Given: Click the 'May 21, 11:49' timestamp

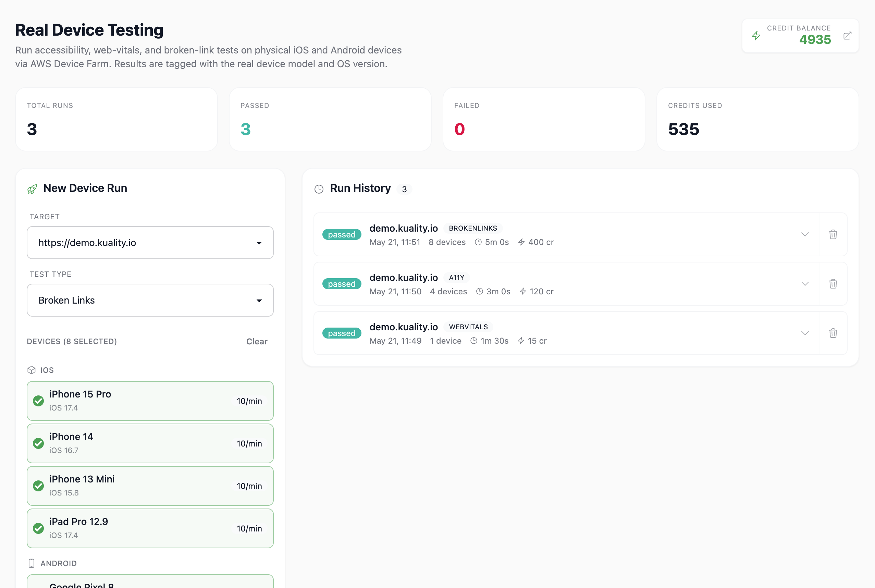Looking at the screenshot, I should coord(395,341).
